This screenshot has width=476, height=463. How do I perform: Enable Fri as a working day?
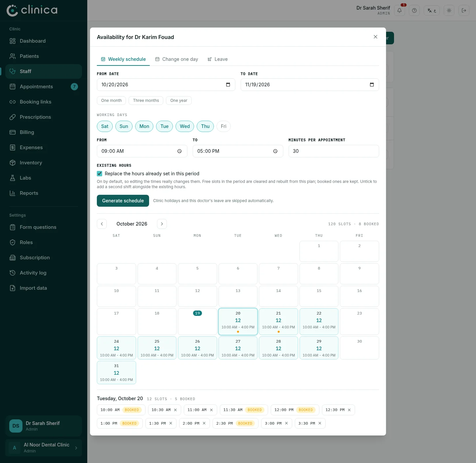[223, 126]
